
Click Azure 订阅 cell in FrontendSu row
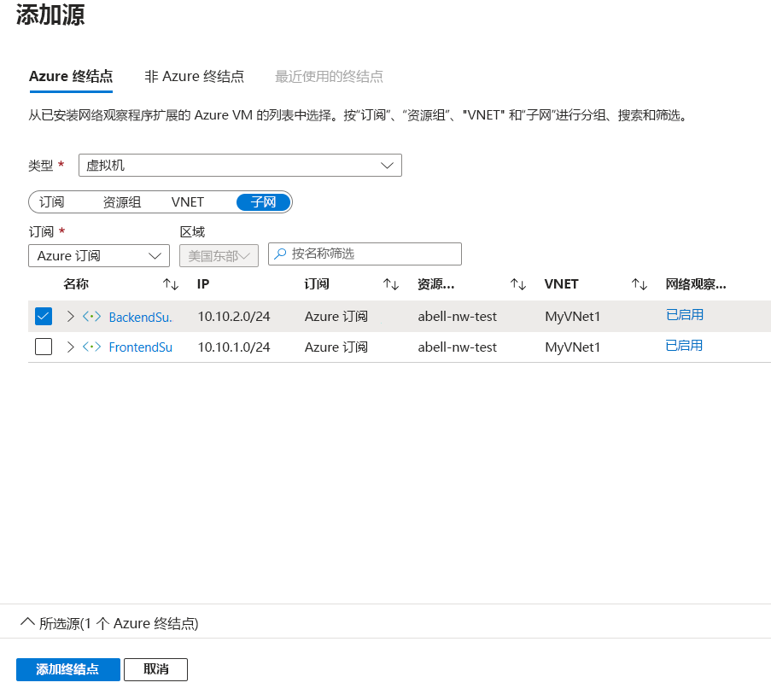(x=336, y=347)
